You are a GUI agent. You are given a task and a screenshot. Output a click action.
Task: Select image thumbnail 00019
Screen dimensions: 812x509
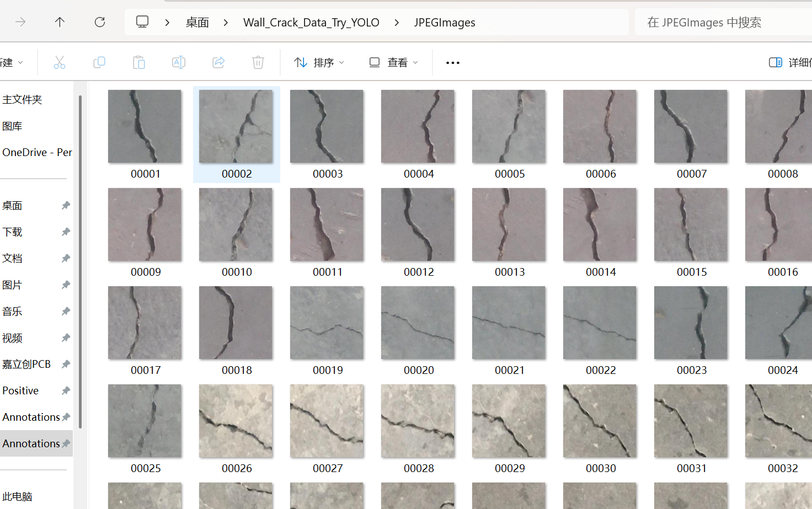[327, 323]
